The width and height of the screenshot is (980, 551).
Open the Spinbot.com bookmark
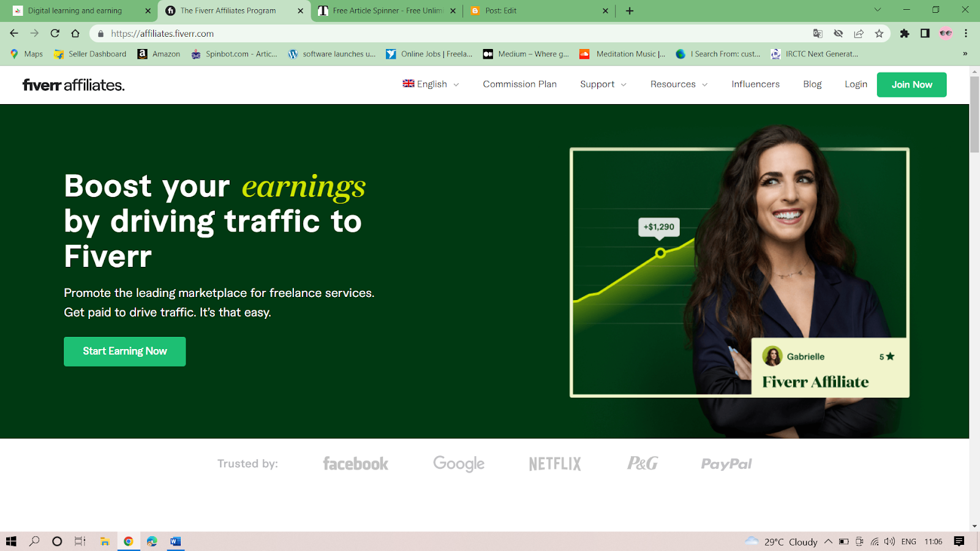[x=234, y=54]
